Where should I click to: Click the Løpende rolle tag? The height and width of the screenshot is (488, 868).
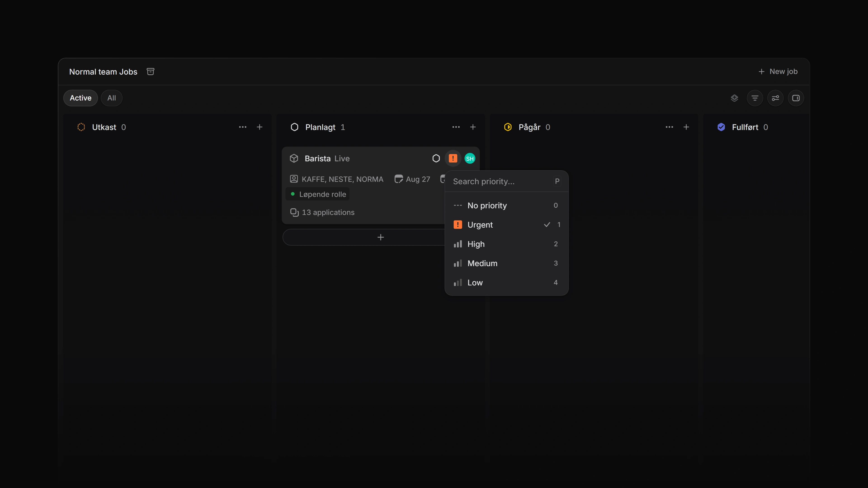(317, 194)
